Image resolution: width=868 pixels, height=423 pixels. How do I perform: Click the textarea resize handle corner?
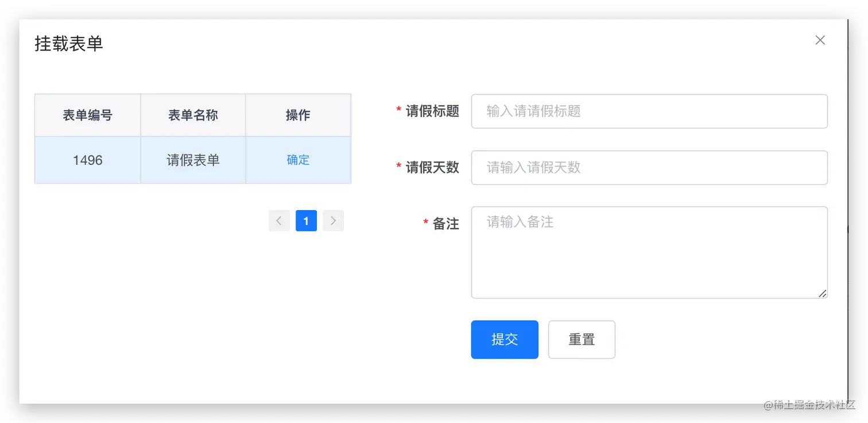point(823,293)
